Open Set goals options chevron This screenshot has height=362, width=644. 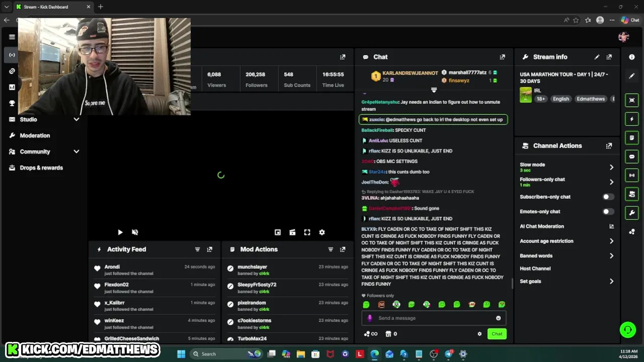[x=612, y=282]
